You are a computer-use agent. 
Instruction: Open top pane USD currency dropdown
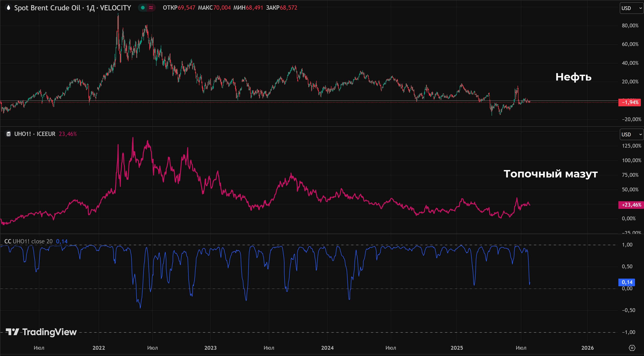tap(631, 8)
